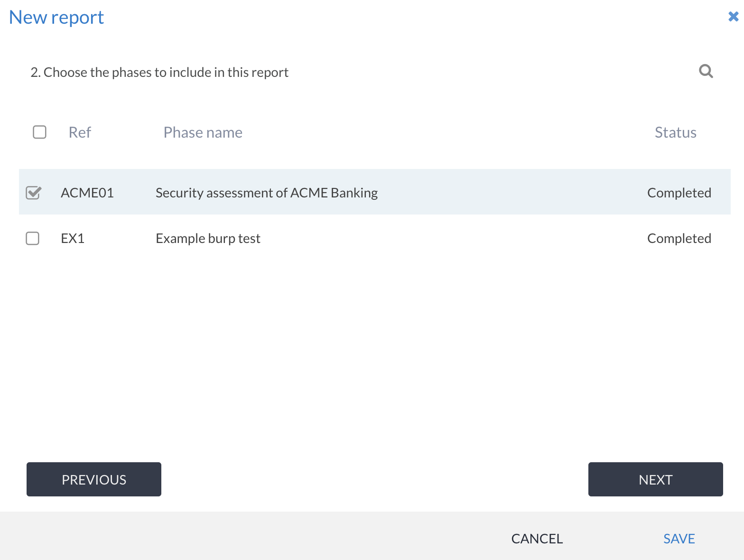The height and width of the screenshot is (560, 744).
Task: Click the search magnifier icon
Action: pyautogui.click(x=706, y=71)
